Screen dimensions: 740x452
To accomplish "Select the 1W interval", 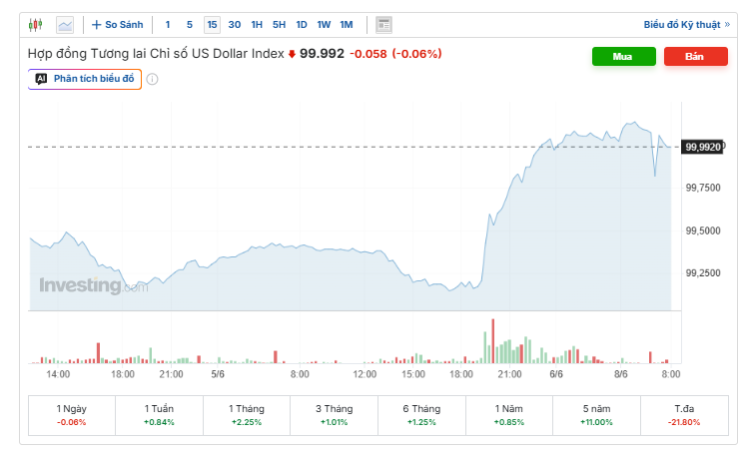I will (x=324, y=25).
